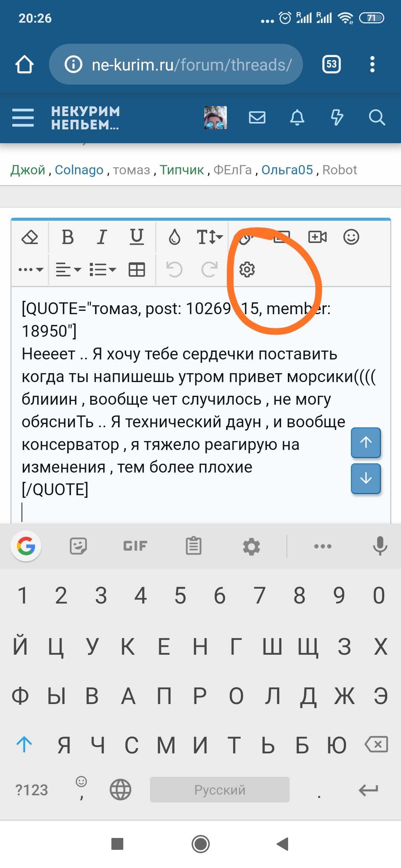Open site info icon in address bar
401x868 pixels.
point(74,65)
